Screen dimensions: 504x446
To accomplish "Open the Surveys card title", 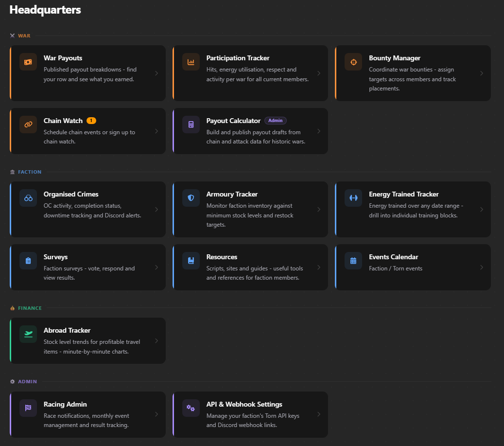I will (x=55, y=257).
